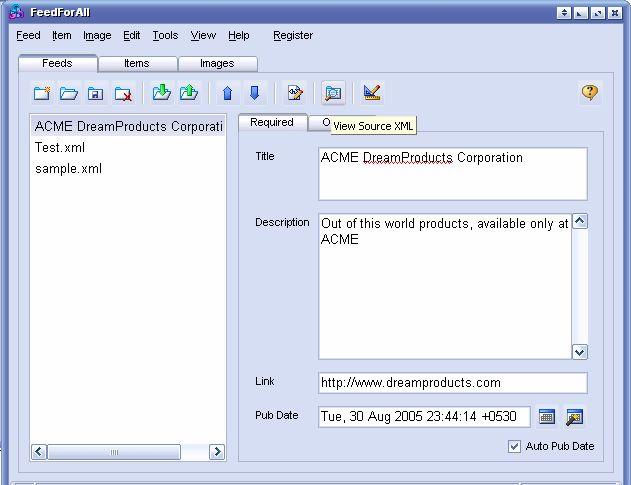Image resolution: width=631 pixels, height=485 pixels.
Task: Open calendar picker next to Pub Date
Action: click(547, 417)
